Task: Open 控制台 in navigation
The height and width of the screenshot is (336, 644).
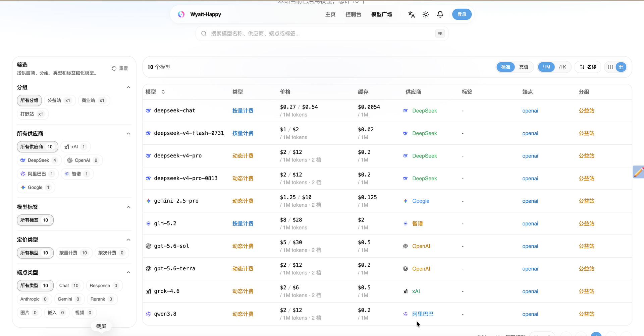Action: tap(354, 14)
